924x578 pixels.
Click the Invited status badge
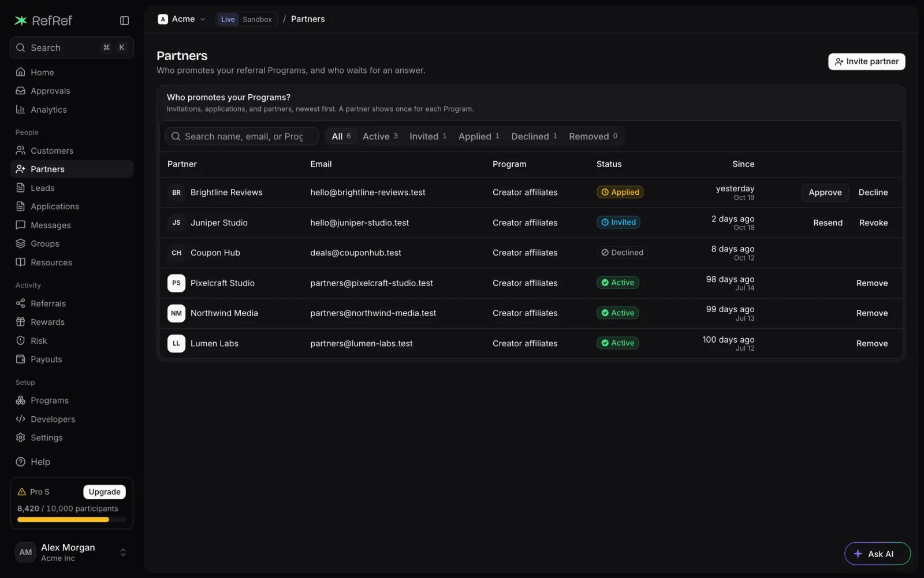tap(618, 223)
